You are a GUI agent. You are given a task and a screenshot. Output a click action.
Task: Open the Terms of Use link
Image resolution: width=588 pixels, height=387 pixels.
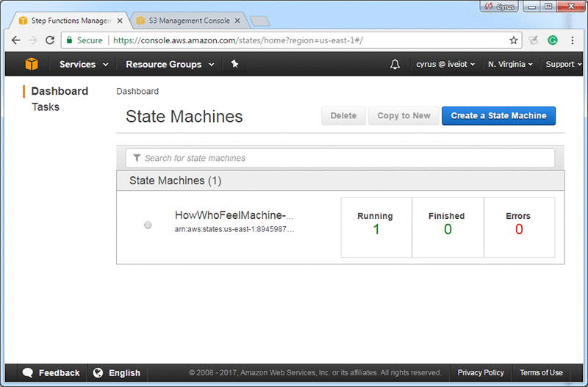click(x=541, y=373)
